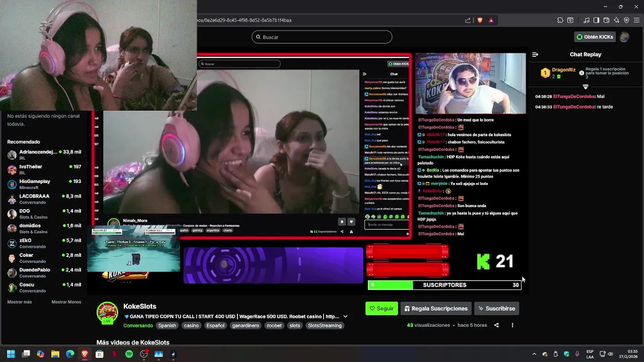Screen dimensions: 644x362
Task: Collapse the Chat Replay panel icon
Action: tap(535, 54)
